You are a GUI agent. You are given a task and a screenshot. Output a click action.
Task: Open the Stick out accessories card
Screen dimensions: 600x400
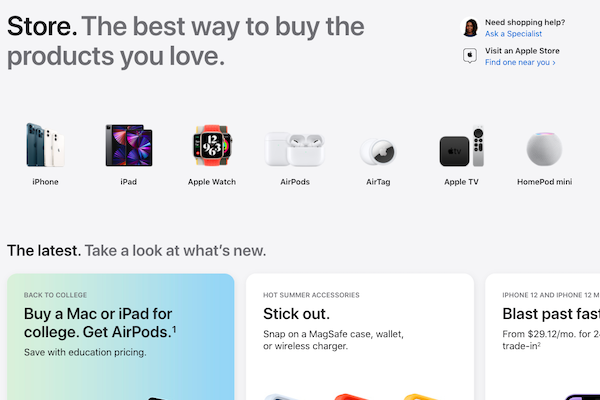(x=360, y=337)
